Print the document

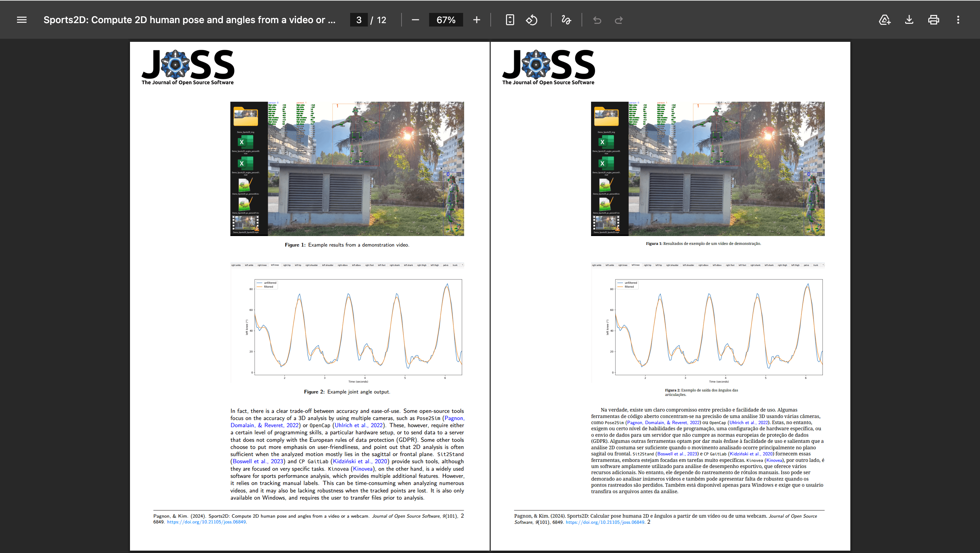[934, 20]
